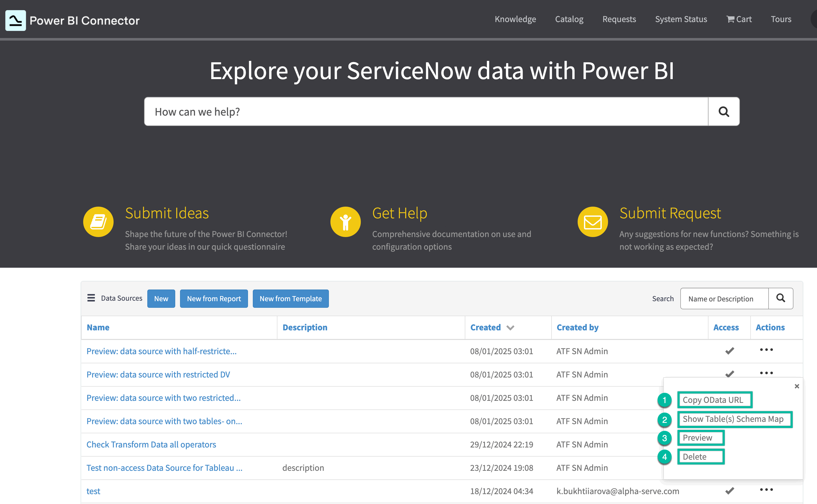Image resolution: width=817 pixels, height=504 pixels.
Task: Click the How can we help search field
Action: pos(400,111)
